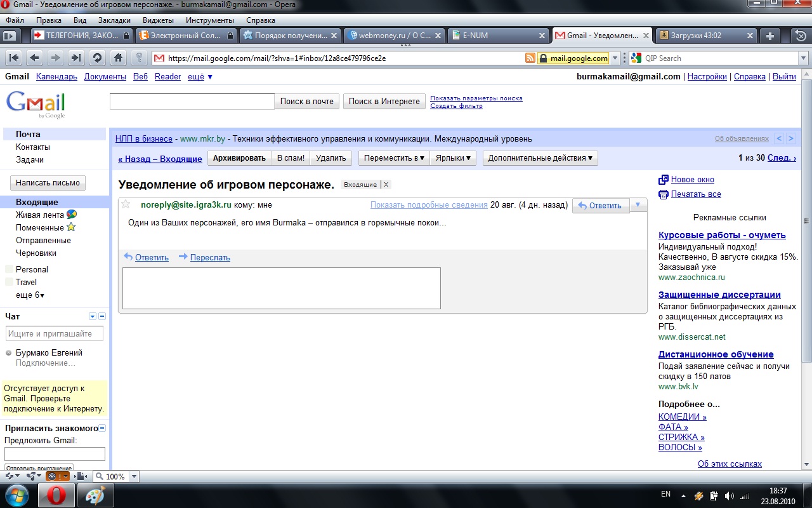Click the printer icon beside Печатать все
Image resolution: width=812 pixels, height=508 pixels.
[664, 194]
